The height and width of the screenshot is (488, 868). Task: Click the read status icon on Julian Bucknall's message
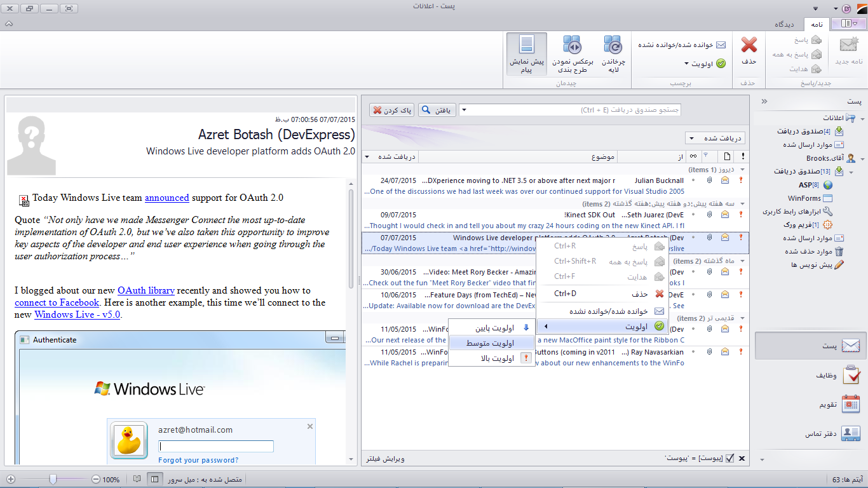[x=725, y=180]
